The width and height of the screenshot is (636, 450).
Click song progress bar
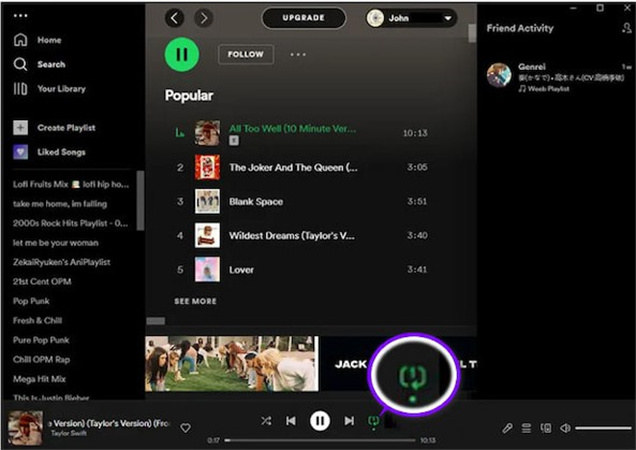320,440
